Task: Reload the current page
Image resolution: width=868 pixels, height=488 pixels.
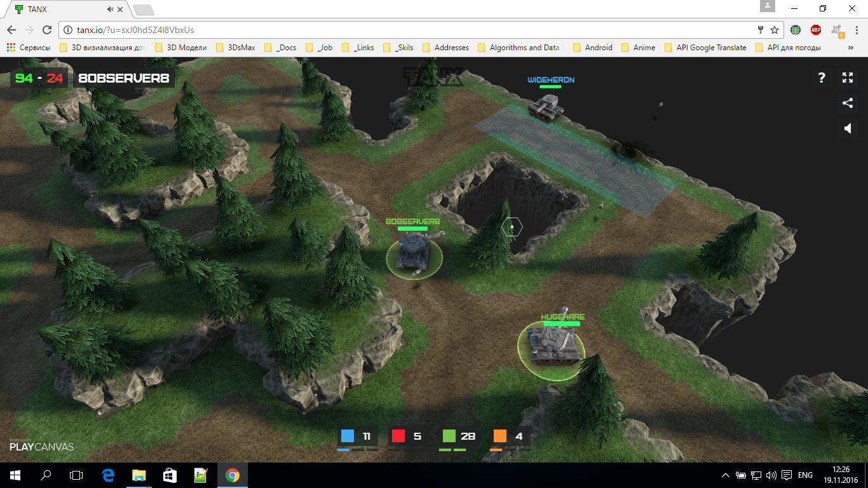Action: click(46, 30)
